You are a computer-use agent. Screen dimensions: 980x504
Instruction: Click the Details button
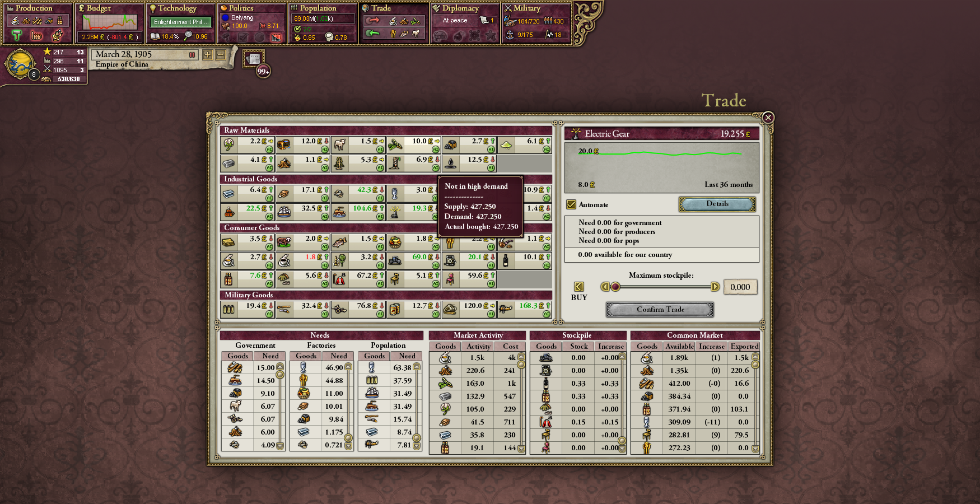[717, 204]
